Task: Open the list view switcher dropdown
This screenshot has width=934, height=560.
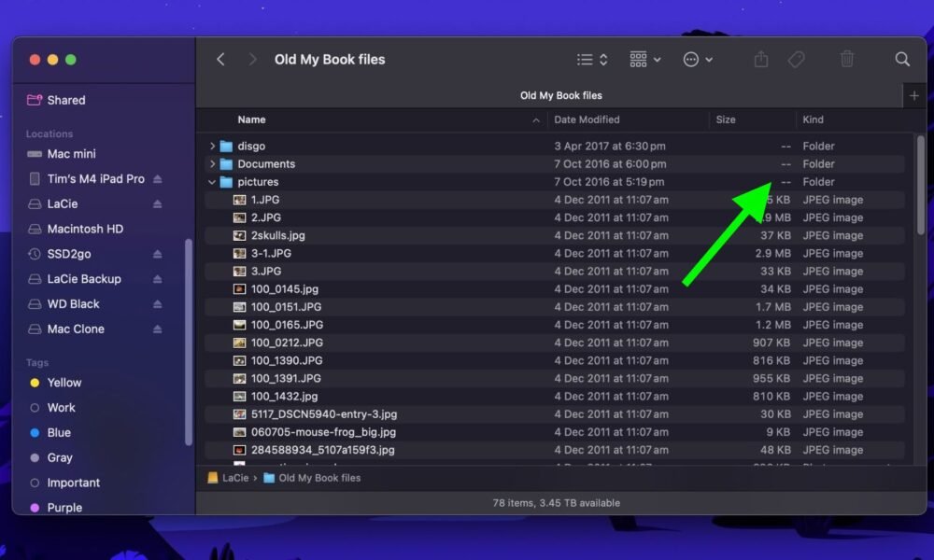Action: pos(592,60)
